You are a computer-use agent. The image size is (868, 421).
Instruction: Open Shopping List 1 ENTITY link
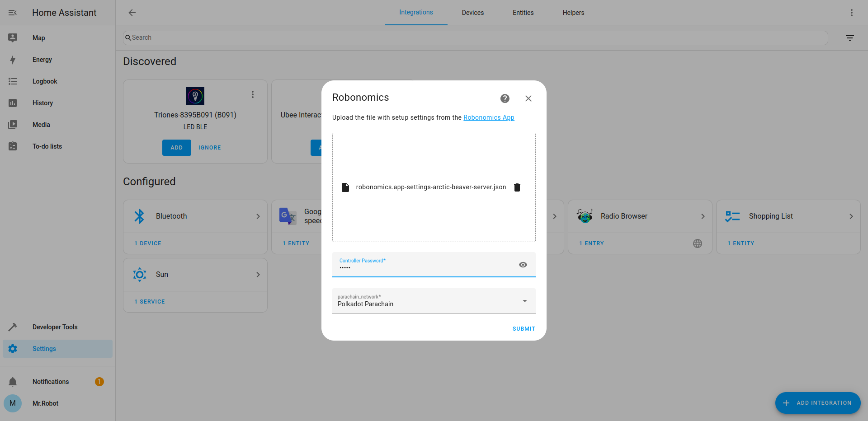[x=741, y=243]
